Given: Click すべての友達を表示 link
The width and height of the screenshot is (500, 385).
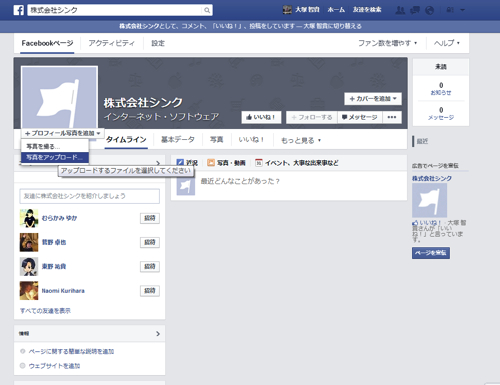Looking at the screenshot, I should (45, 311).
